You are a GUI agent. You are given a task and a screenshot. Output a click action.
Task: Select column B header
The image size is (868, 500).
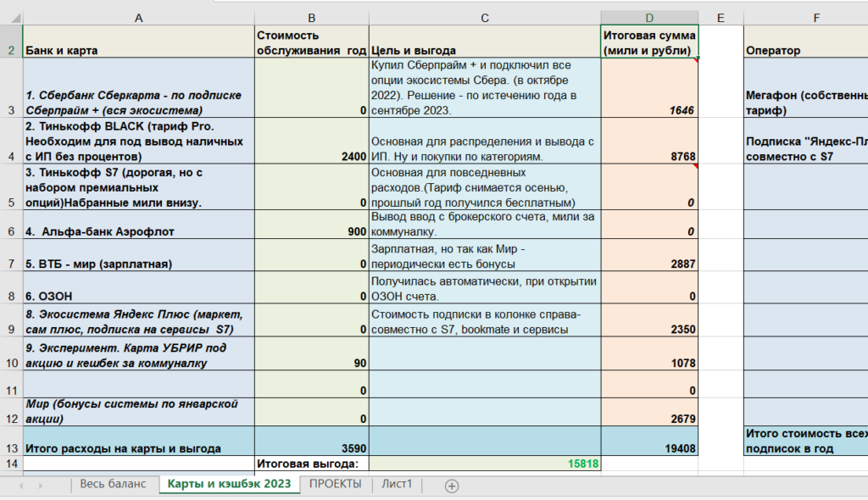point(312,18)
